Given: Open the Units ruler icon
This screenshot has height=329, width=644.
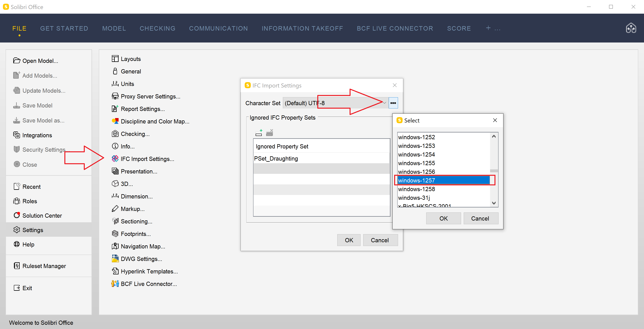Looking at the screenshot, I should click(x=115, y=84).
